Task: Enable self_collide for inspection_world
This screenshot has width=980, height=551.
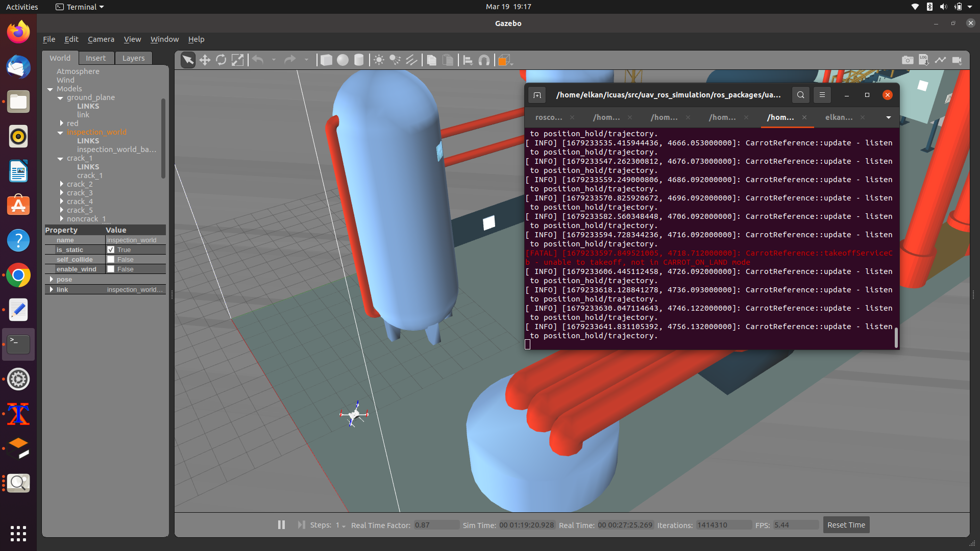Action: tap(111, 259)
